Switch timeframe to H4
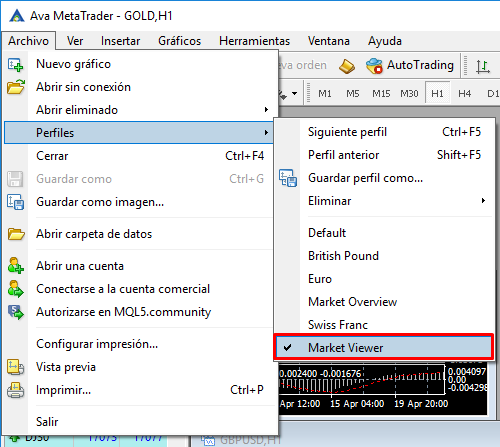Viewport: 500px width, 447px height. click(x=464, y=94)
